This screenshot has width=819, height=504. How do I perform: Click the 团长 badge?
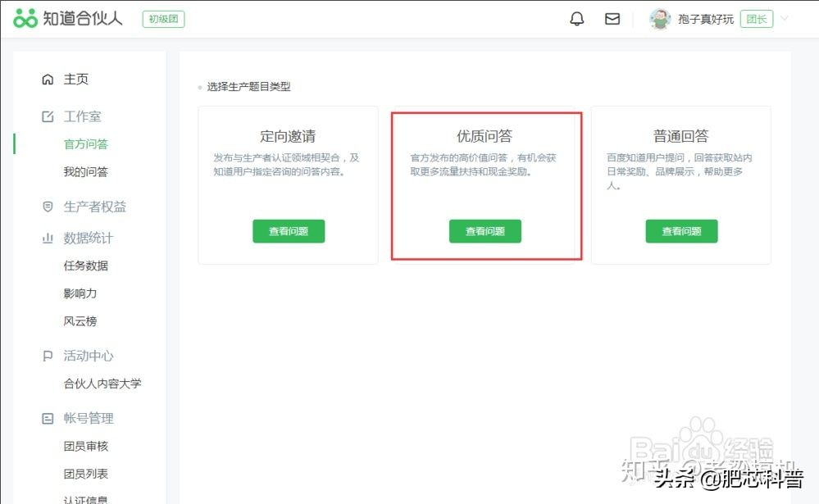coord(757,17)
